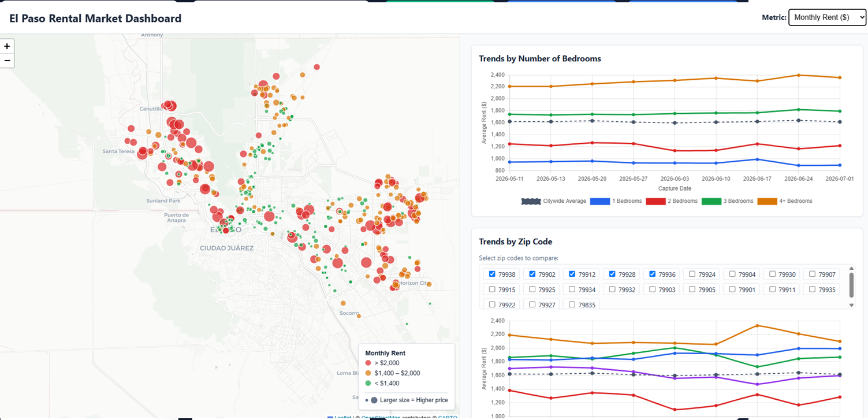The image size is (868, 420).
Task: Open the OpenStreetMap attribution link
Action: pos(380,418)
